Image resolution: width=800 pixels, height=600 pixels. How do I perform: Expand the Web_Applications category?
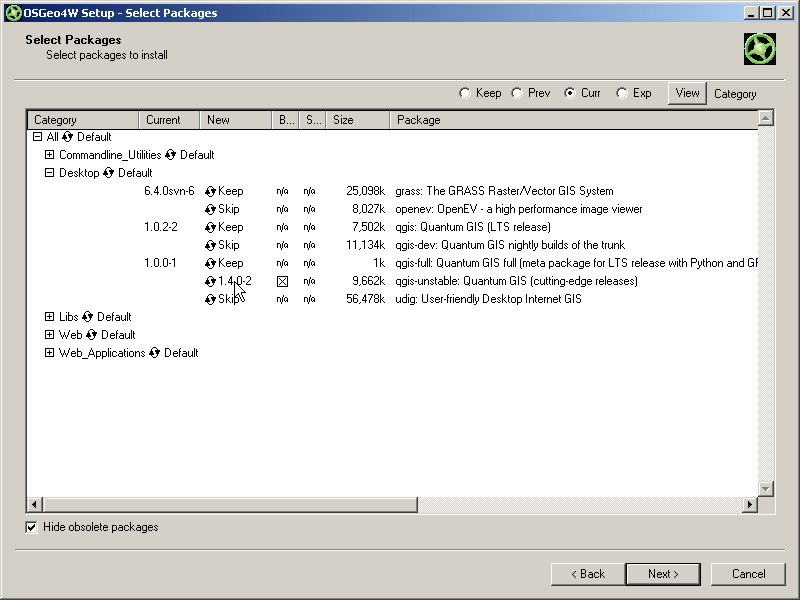click(x=49, y=353)
